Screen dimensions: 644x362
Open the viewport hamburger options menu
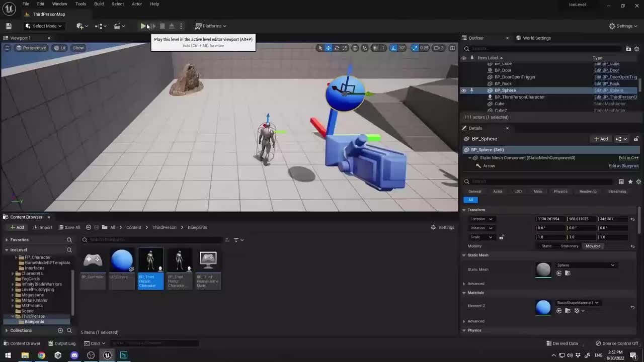point(7,48)
